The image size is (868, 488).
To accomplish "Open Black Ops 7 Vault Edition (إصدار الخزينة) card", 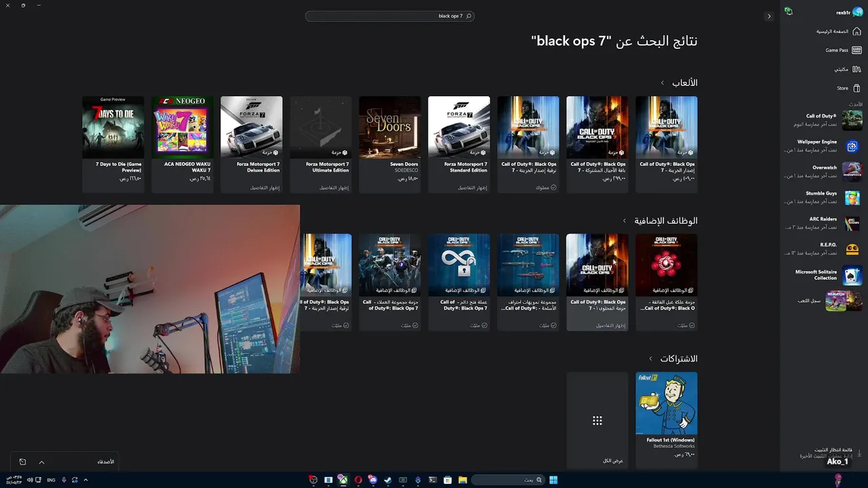I will [x=667, y=144].
